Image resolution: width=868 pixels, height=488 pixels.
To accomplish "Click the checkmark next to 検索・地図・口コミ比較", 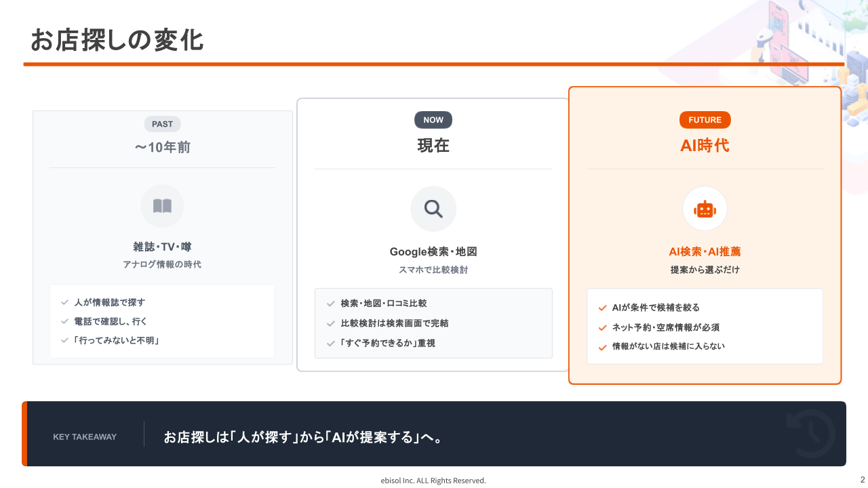I will tap(330, 304).
